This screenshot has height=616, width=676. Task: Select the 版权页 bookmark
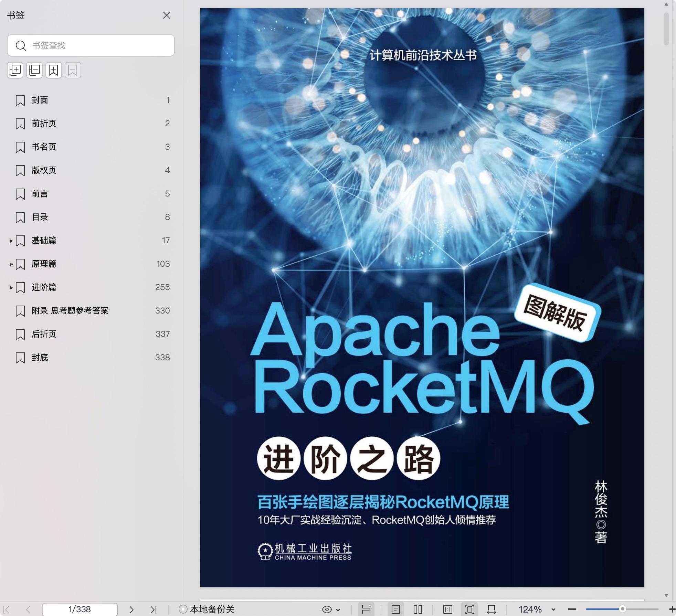point(91,170)
